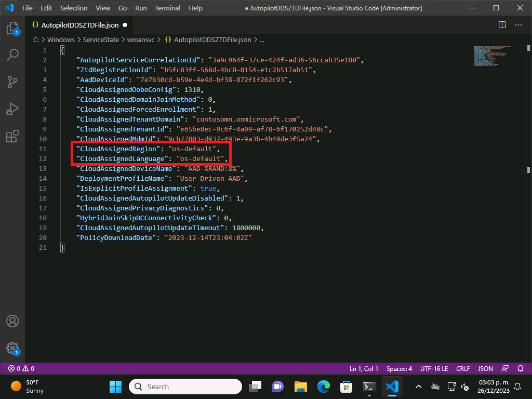Select JSON language mode in status bar
The width and height of the screenshot is (532, 399).
(x=485, y=368)
